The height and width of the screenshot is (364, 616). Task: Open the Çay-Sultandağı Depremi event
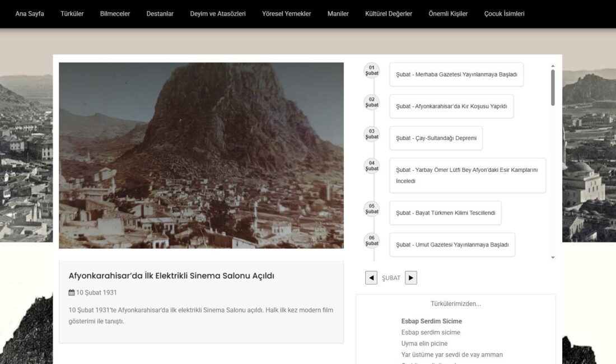tap(436, 138)
